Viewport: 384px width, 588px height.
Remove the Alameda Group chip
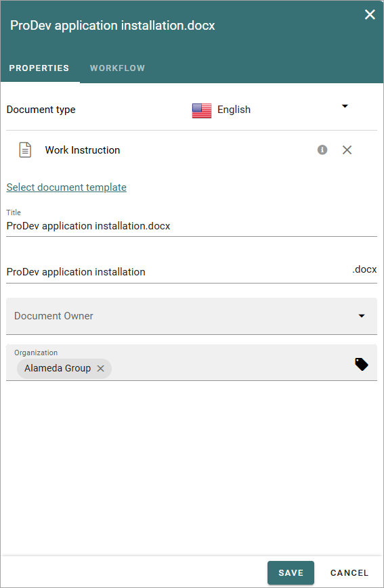(101, 369)
